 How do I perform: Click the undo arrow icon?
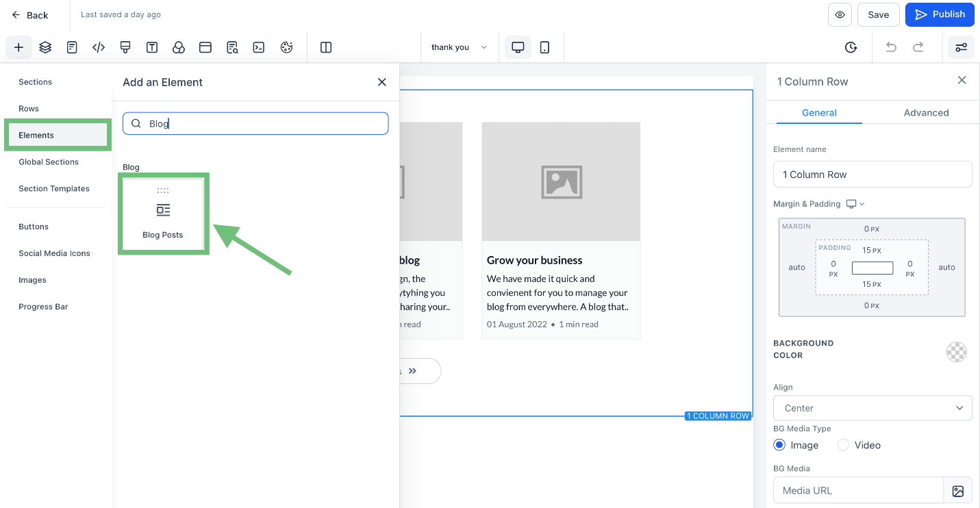pyautogui.click(x=891, y=47)
